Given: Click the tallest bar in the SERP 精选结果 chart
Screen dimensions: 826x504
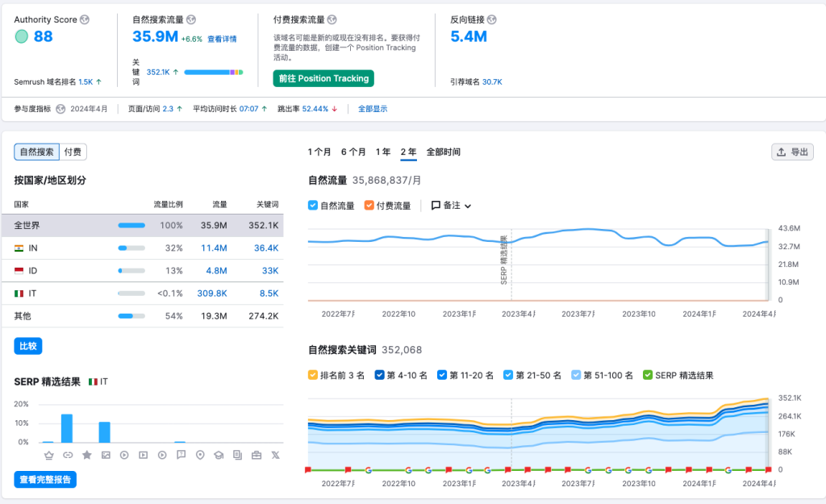Looking at the screenshot, I should (x=67, y=428).
